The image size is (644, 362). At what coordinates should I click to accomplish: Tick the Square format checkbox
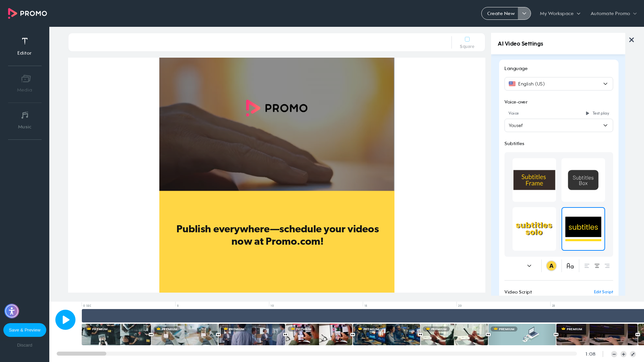467,39
